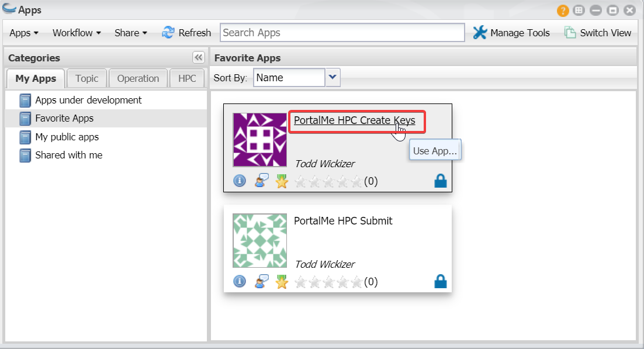Click the Switch View icon

[x=570, y=33]
